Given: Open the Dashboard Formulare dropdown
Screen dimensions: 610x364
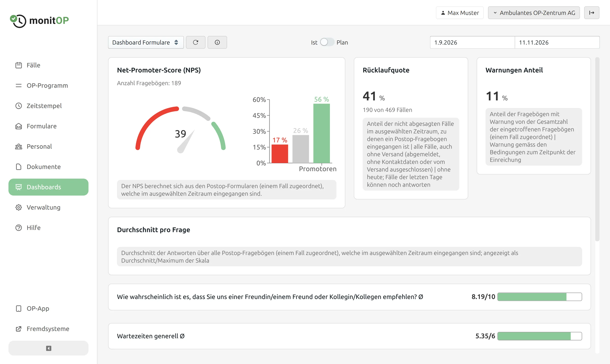Looking at the screenshot, I should click(146, 42).
